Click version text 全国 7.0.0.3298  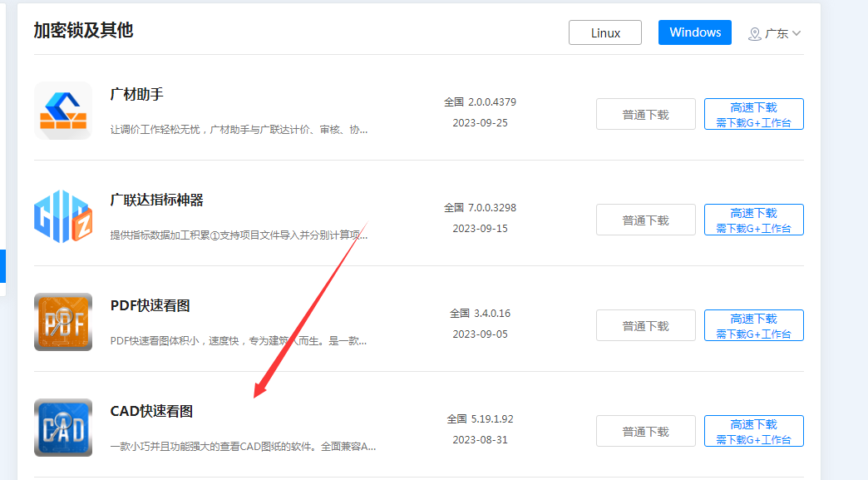pyautogui.click(x=480, y=208)
